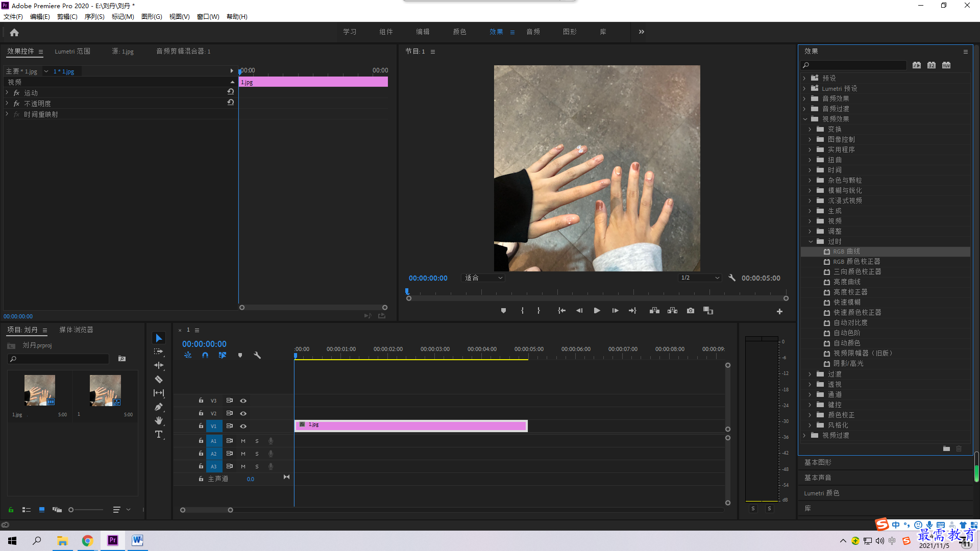
Task: Add marker in the timeline header
Action: [x=240, y=355]
